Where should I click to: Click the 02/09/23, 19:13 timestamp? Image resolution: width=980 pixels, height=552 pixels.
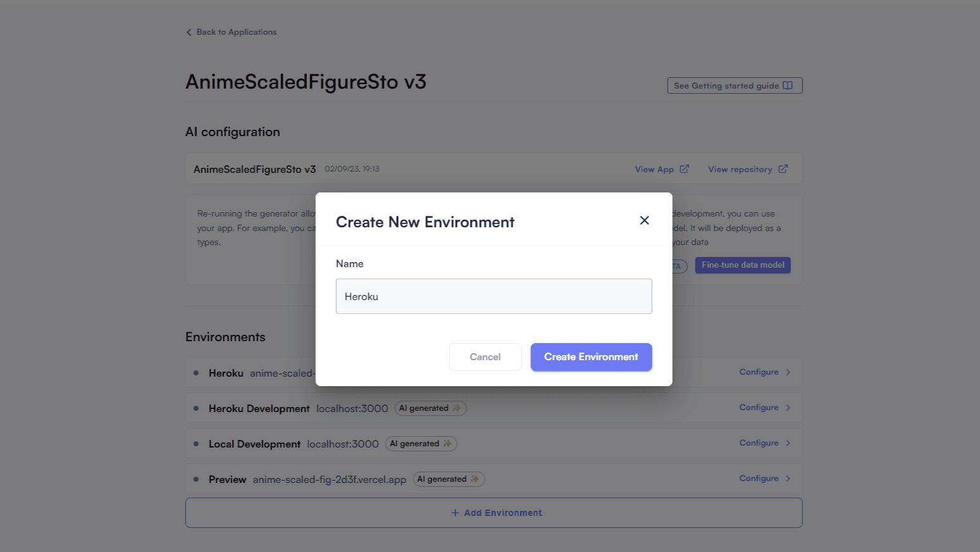pos(352,169)
